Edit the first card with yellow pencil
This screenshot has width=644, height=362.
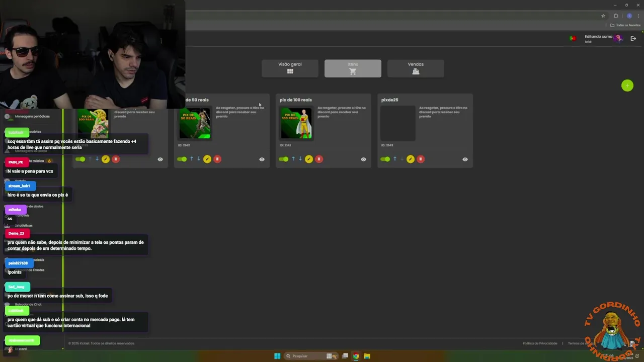(x=105, y=159)
